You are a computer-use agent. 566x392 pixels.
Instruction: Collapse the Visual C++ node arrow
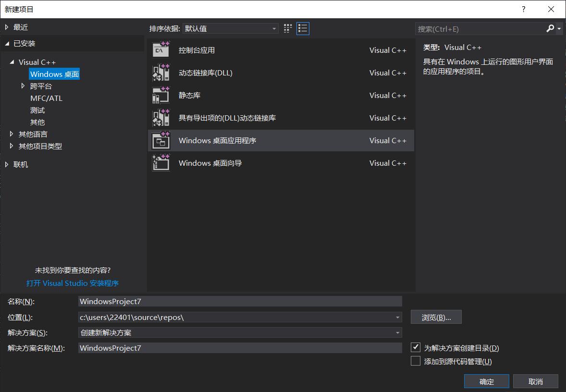[12, 62]
